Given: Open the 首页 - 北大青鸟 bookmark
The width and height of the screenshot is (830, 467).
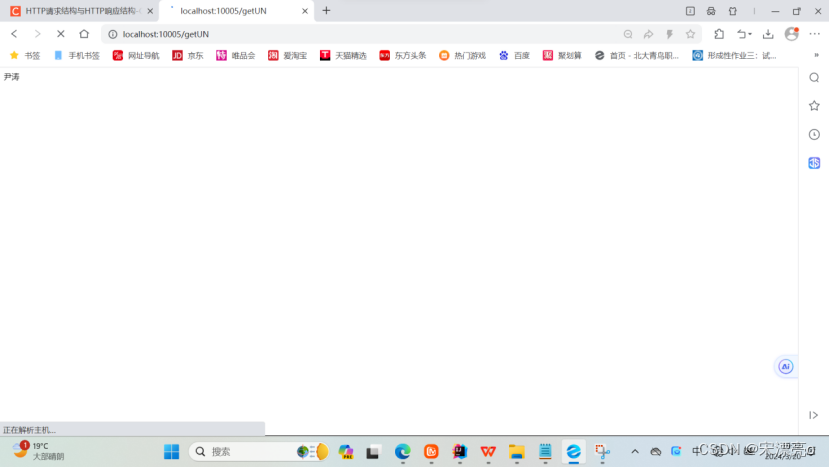Looking at the screenshot, I should click(x=637, y=55).
